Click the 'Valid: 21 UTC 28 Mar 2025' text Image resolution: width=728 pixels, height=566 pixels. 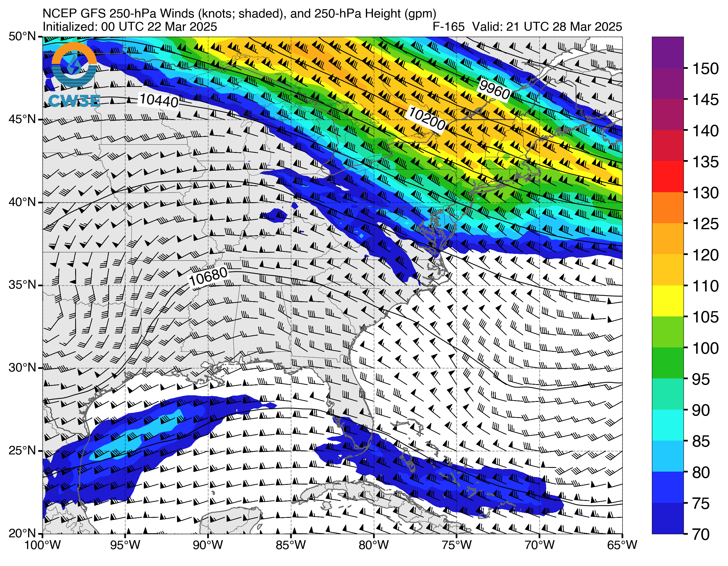click(547, 27)
